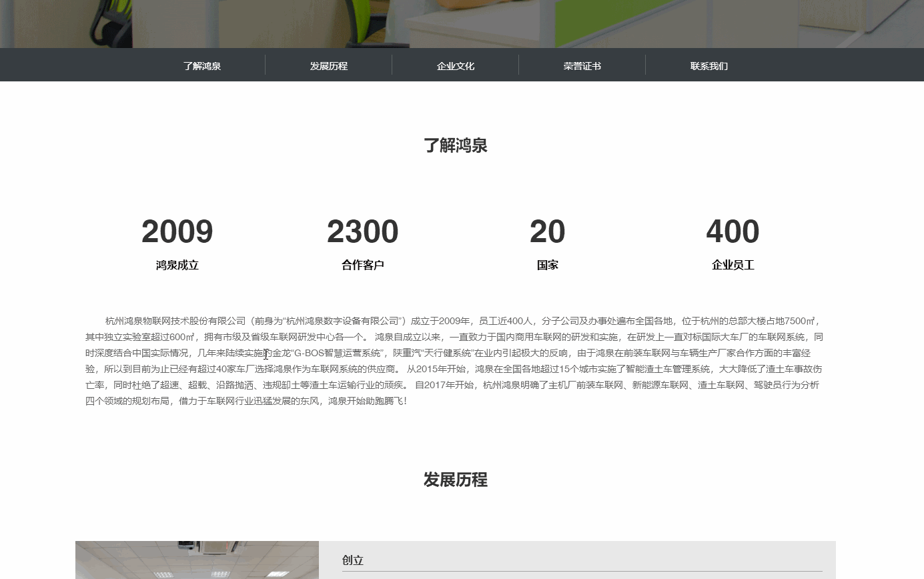Click the 合作客户 label
The image size is (924, 579).
point(362,264)
